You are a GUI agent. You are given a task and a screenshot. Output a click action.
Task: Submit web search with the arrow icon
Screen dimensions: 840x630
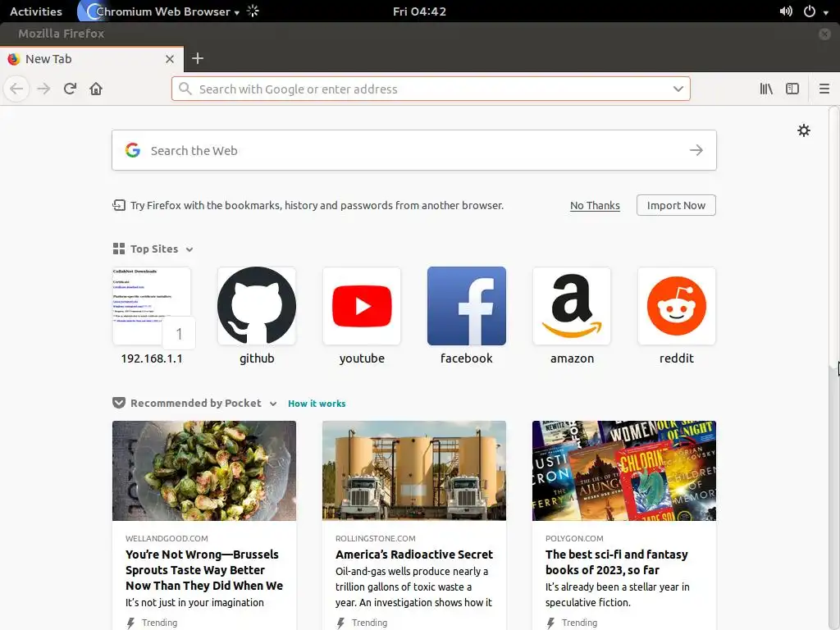[696, 150]
